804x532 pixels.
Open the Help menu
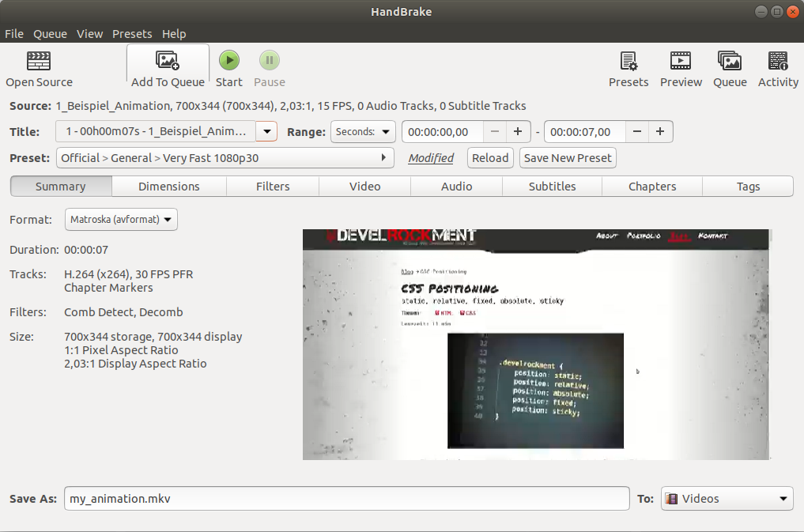click(x=175, y=34)
